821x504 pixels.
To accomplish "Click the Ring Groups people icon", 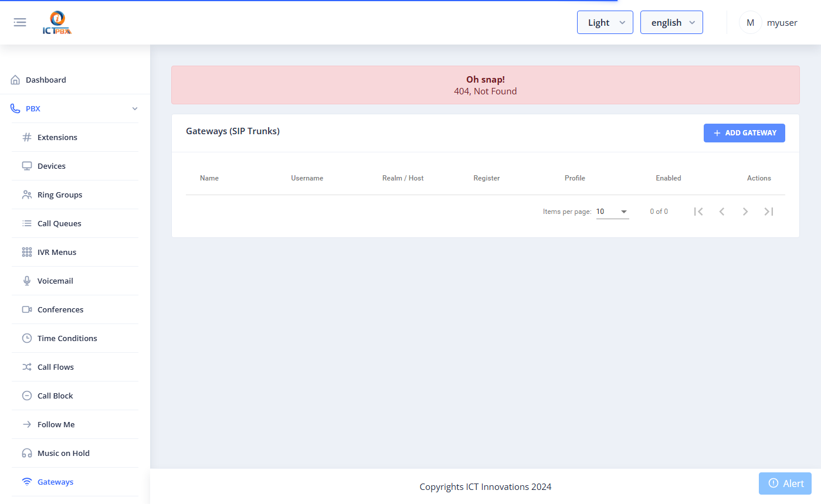I will [27, 195].
